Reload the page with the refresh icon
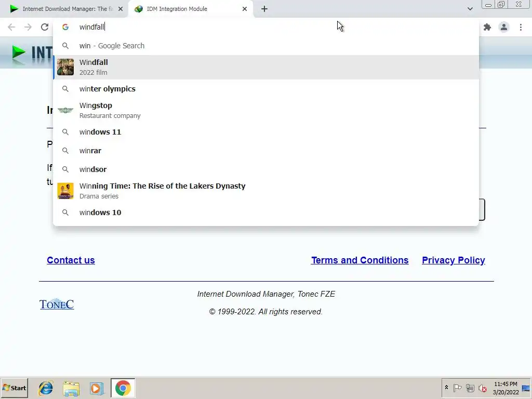This screenshot has width=532, height=399. 45,27
